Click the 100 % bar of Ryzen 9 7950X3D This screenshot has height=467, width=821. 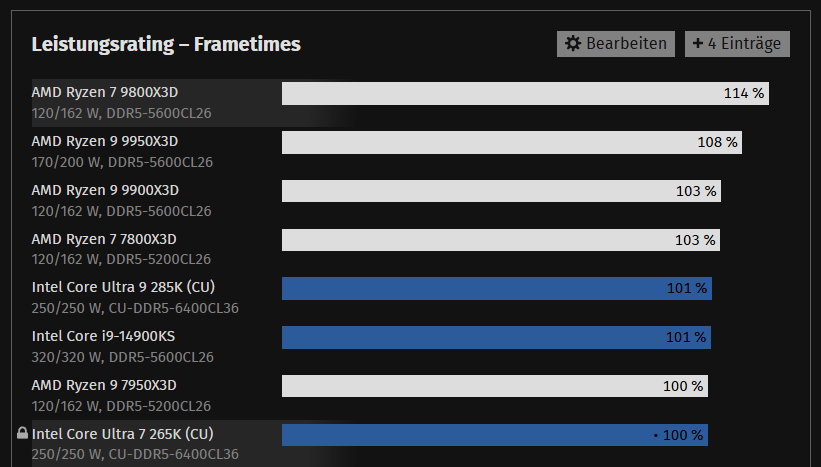pos(494,386)
